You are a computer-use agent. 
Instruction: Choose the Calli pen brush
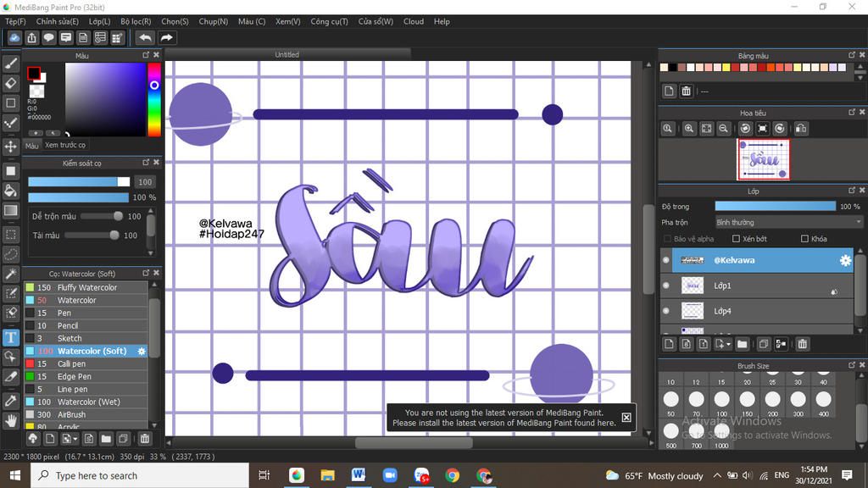coord(86,363)
